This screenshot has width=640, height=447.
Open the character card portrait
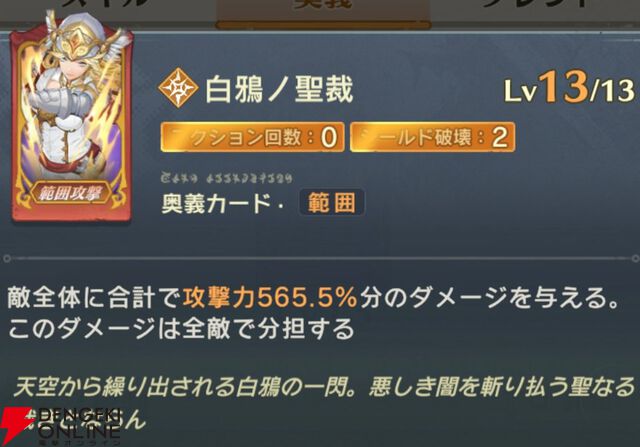point(71,118)
